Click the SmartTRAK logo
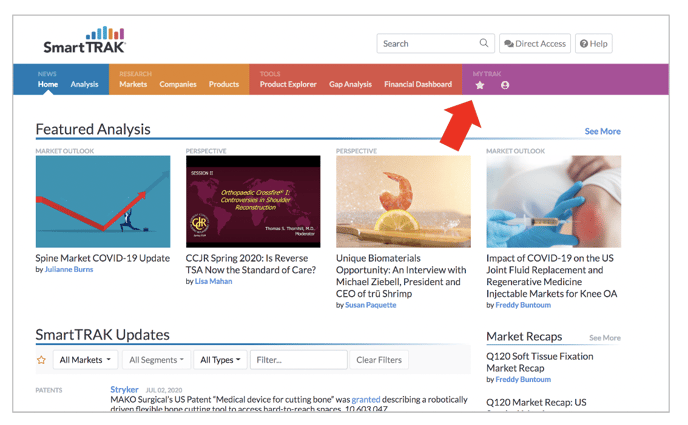Screen dimensions: 688x425 point(84,40)
